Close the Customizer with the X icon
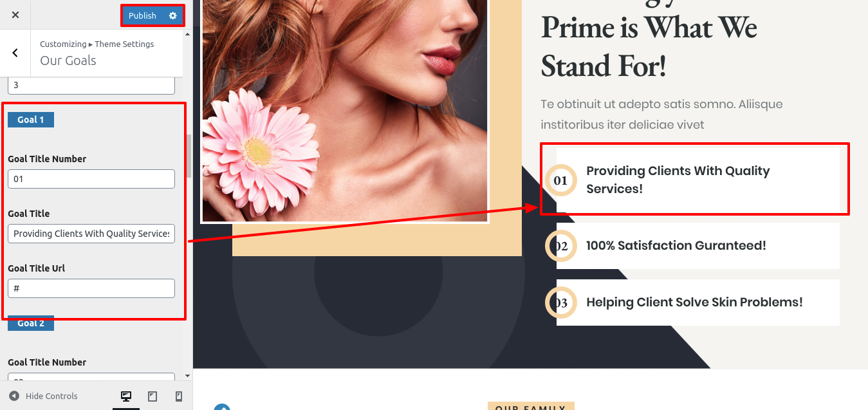868x410 pixels. 15,15
